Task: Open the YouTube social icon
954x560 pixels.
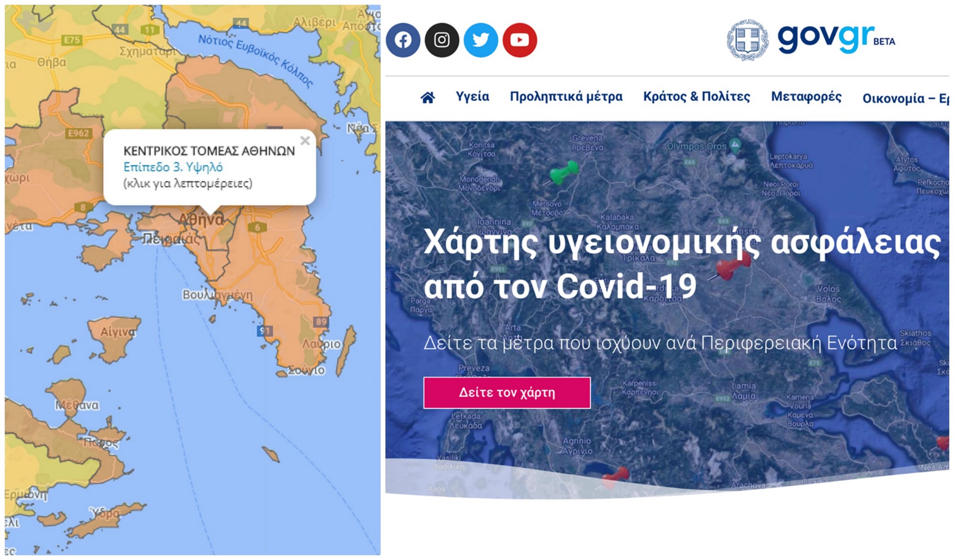Action: pyautogui.click(x=520, y=40)
